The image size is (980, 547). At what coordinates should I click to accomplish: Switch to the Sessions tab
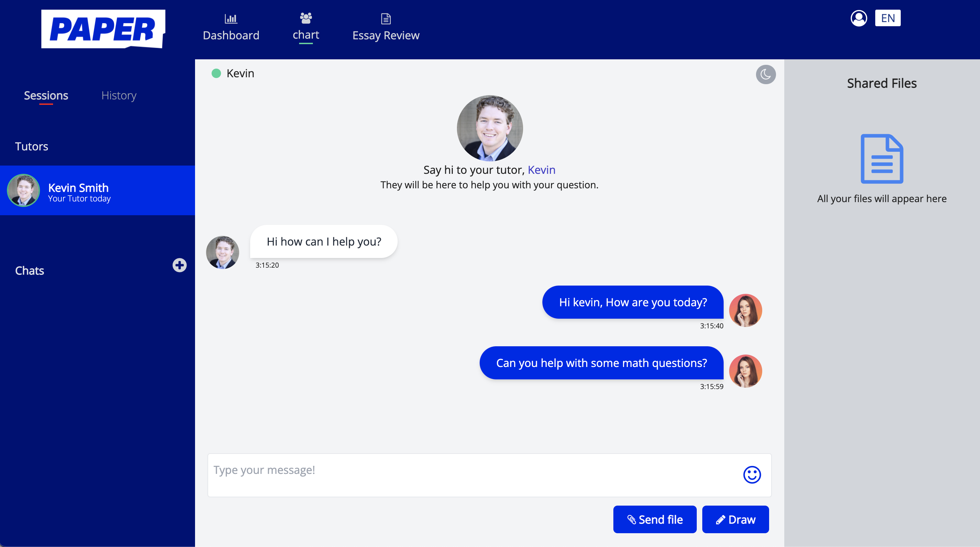[x=46, y=96]
